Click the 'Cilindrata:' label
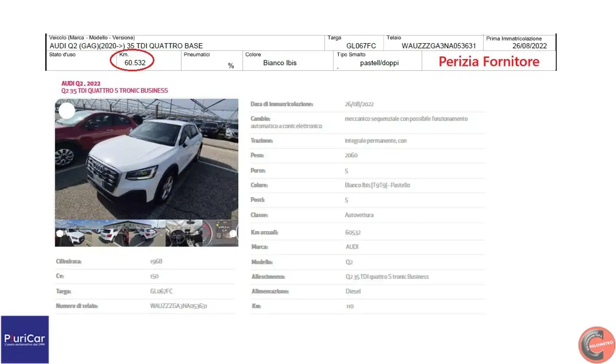616x364 pixels. (x=68, y=262)
